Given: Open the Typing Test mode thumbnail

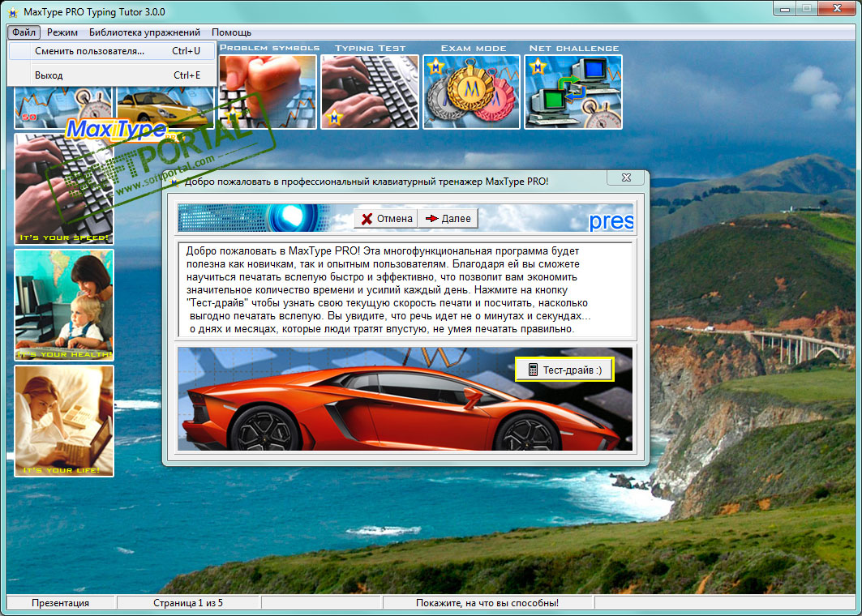Looking at the screenshot, I should click(370, 92).
